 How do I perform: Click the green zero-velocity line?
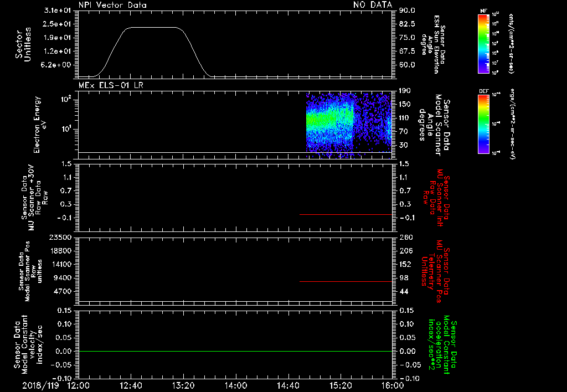(x=235, y=351)
